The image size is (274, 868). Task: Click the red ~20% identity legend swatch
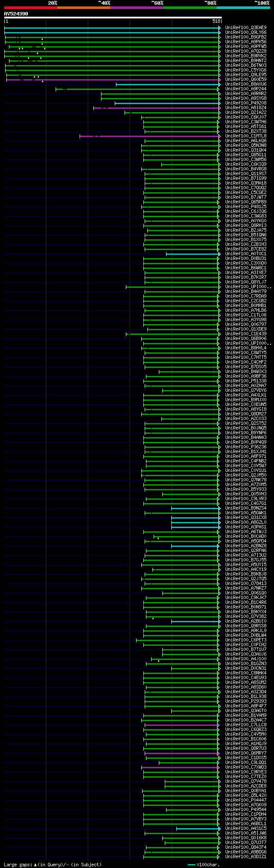(x=30, y=8)
